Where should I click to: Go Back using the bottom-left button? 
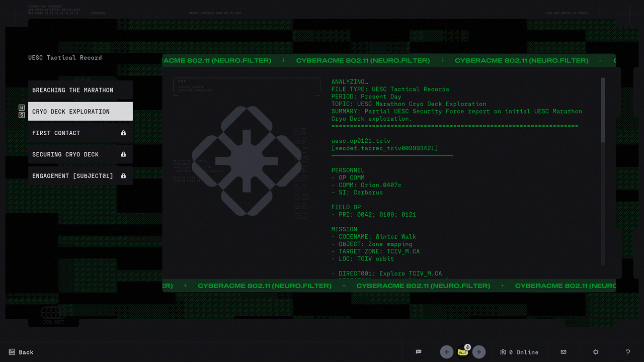(x=21, y=352)
